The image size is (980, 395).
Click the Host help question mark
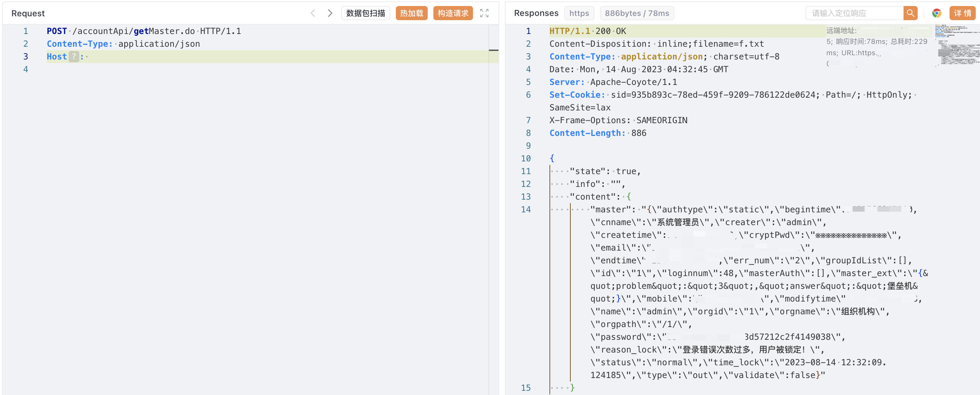click(74, 57)
